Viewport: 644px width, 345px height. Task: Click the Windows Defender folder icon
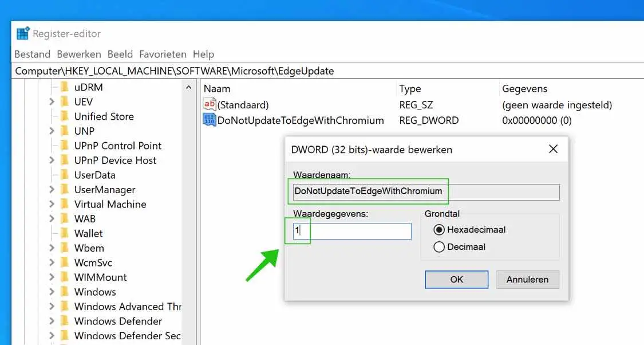point(64,320)
